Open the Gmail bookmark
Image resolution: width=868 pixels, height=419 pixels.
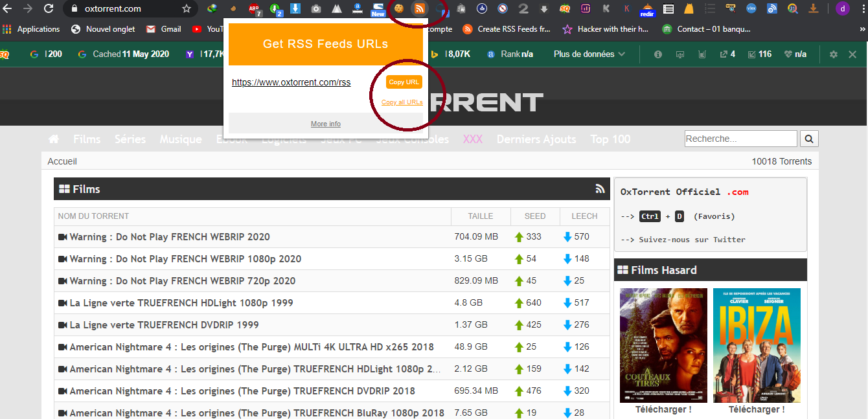pos(163,29)
